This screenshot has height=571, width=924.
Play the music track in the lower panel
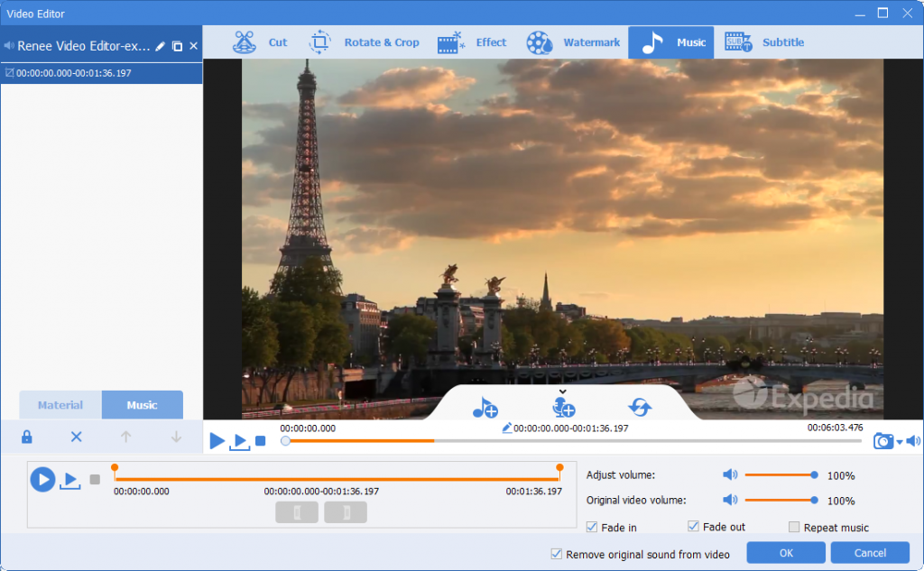tap(42, 479)
